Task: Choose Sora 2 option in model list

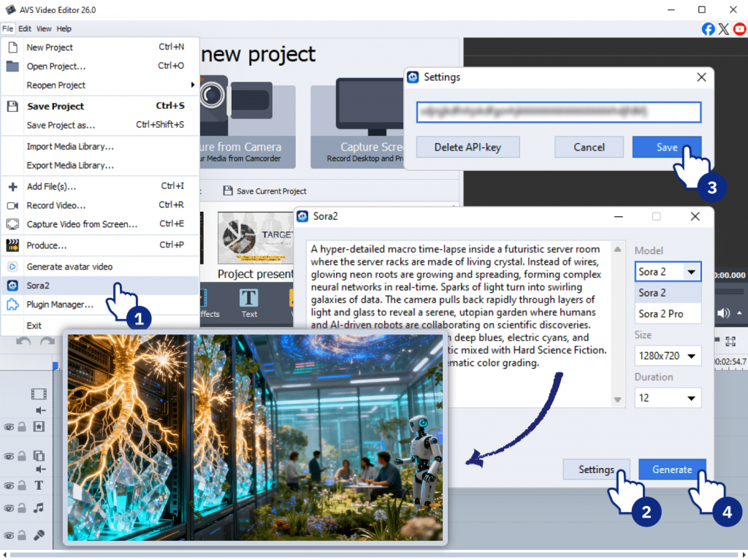Action: [x=668, y=293]
